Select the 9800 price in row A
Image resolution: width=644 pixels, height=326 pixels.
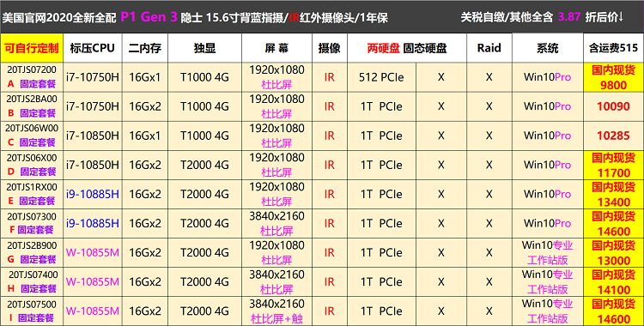click(614, 85)
